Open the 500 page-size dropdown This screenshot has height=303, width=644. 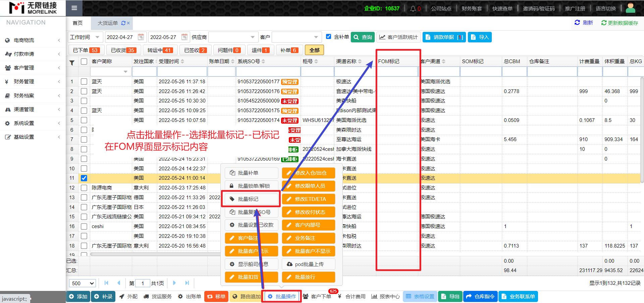click(83, 283)
